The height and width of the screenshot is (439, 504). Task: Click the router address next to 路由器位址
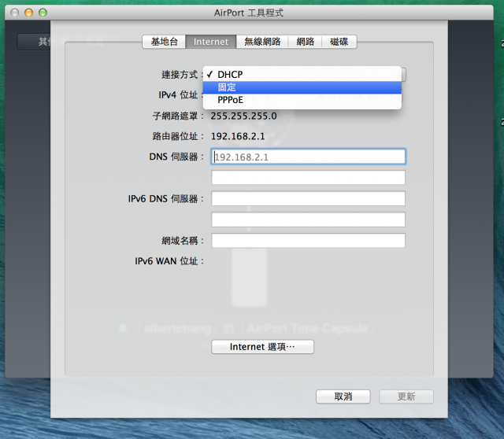(238, 136)
